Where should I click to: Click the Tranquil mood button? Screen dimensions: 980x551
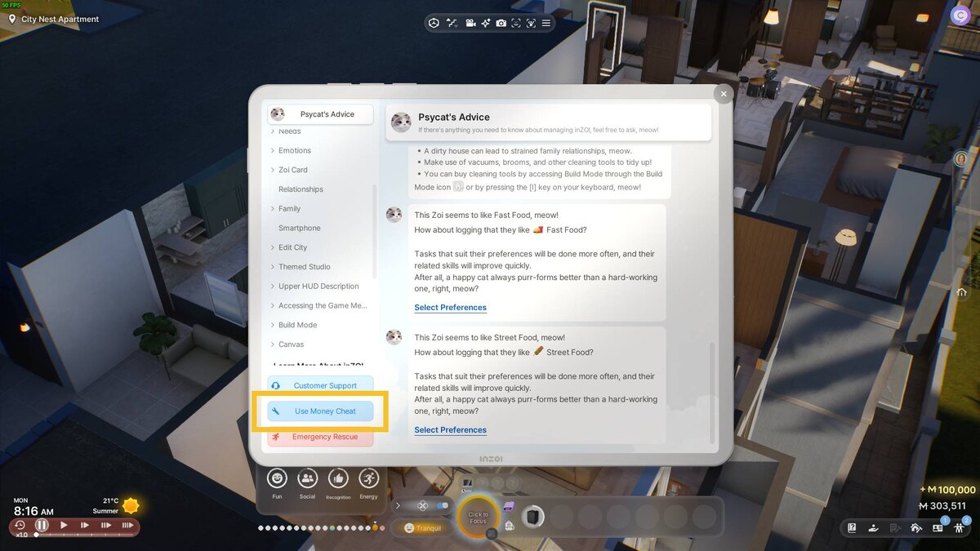click(422, 528)
